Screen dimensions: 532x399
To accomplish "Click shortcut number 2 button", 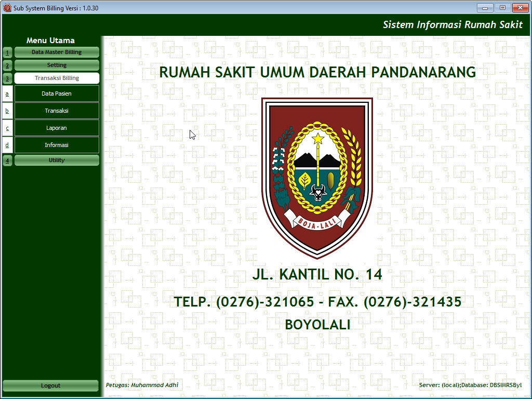I will click(x=7, y=65).
